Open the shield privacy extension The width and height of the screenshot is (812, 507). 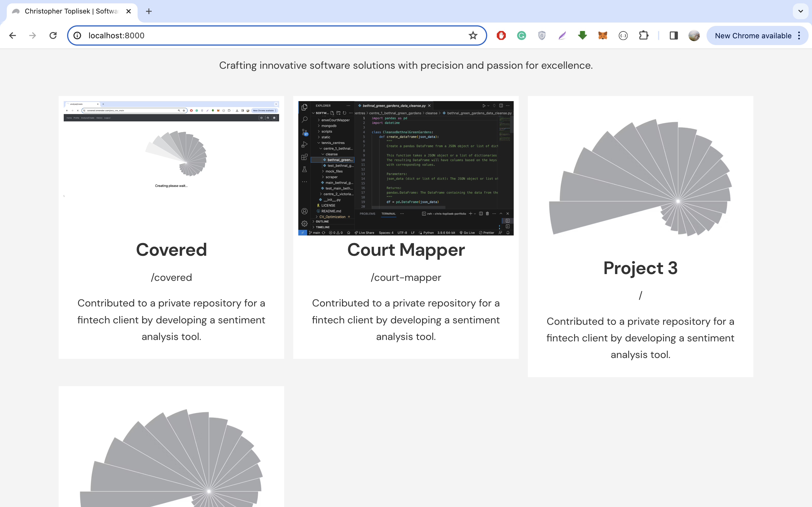pos(542,35)
